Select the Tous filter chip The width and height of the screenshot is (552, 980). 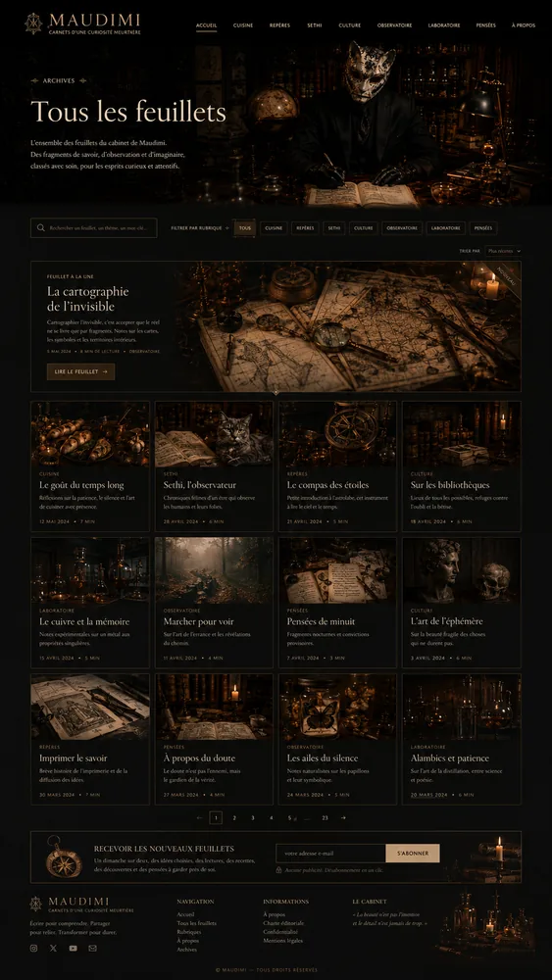[x=245, y=228]
